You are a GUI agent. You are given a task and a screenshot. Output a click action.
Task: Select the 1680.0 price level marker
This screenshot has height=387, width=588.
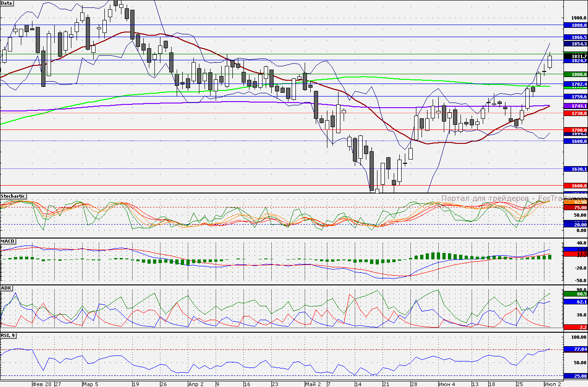tap(575, 141)
